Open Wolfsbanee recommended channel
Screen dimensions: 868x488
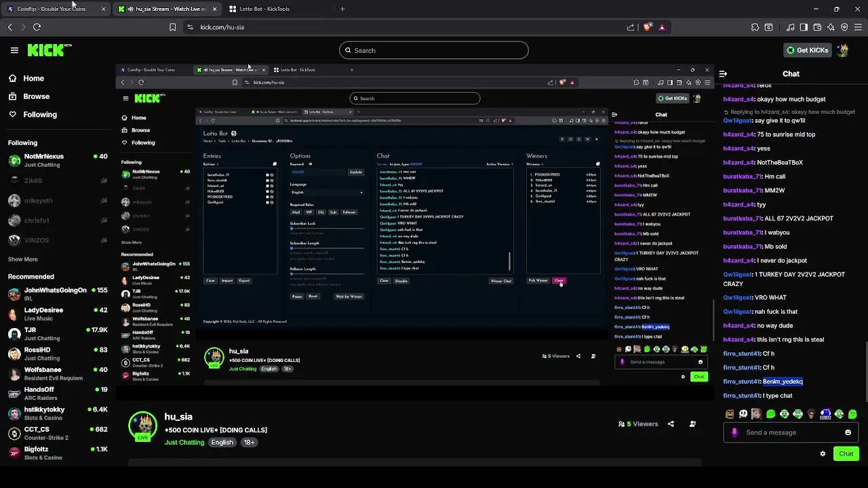click(57, 373)
